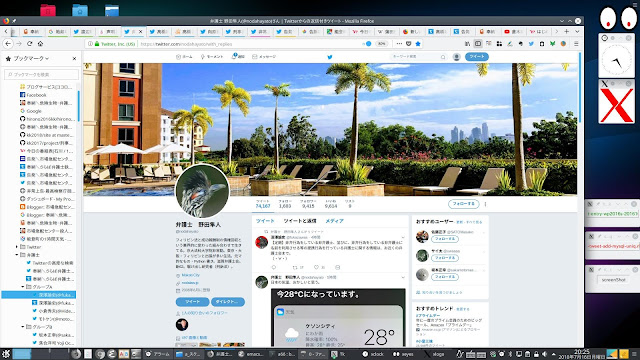The width and height of the screenshot is (640, 360).
Task: Collapse the 弁護士 bookmark folder
Action: coord(17,255)
